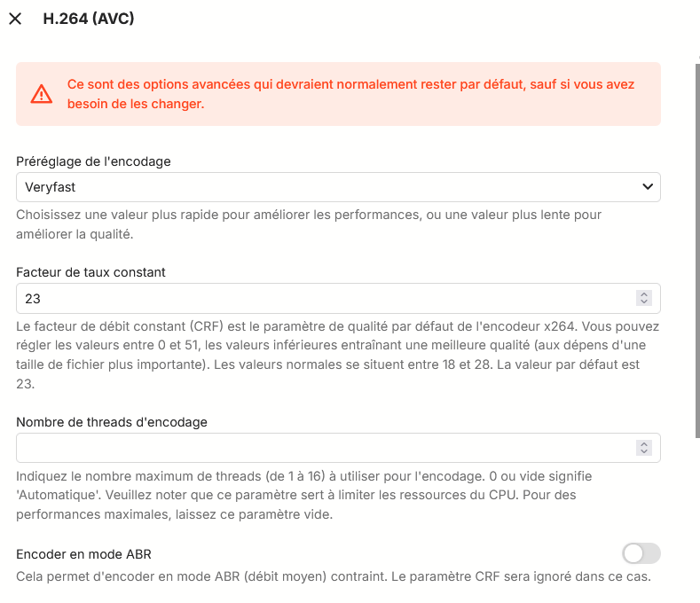Increment the encoding threads count stepper
This screenshot has width=700, height=603.
point(645,443)
